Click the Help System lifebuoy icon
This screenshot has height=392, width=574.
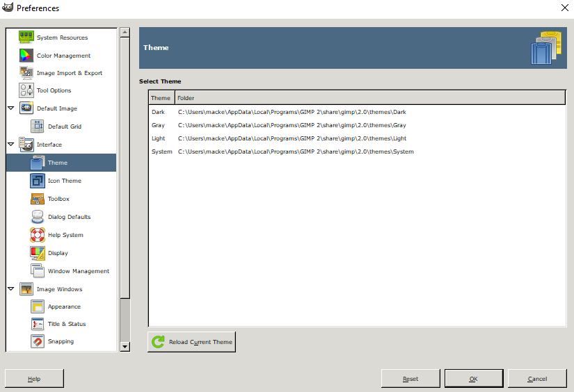38,235
